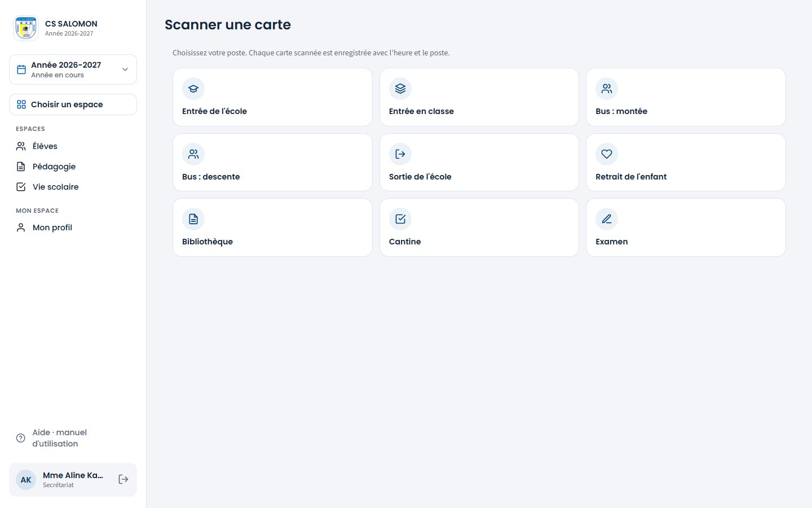This screenshot has height=508, width=812.
Task: Click the help question mark icon
Action: (21, 438)
